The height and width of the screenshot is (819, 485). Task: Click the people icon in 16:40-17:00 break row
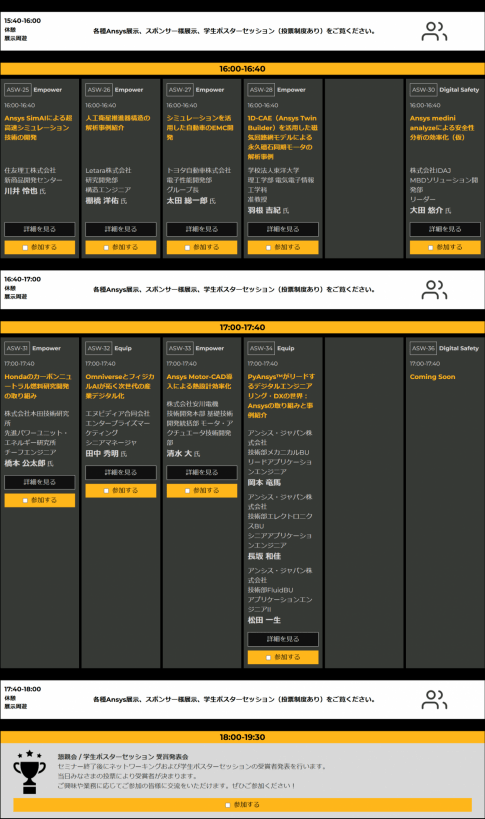pyautogui.click(x=434, y=290)
